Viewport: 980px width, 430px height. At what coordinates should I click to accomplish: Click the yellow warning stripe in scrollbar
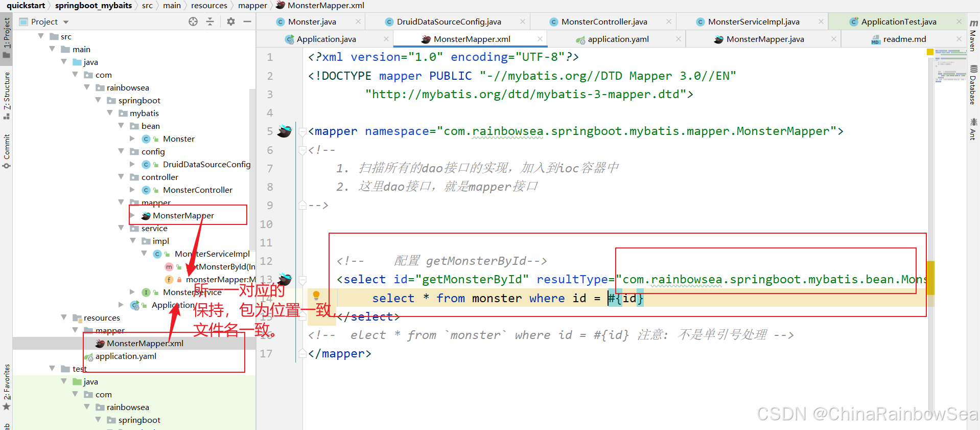[x=930, y=278]
